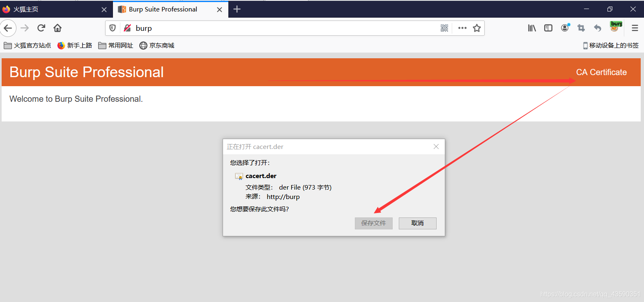Restore down the Firefox window
The image size is (644, 302).
point(610,9)
